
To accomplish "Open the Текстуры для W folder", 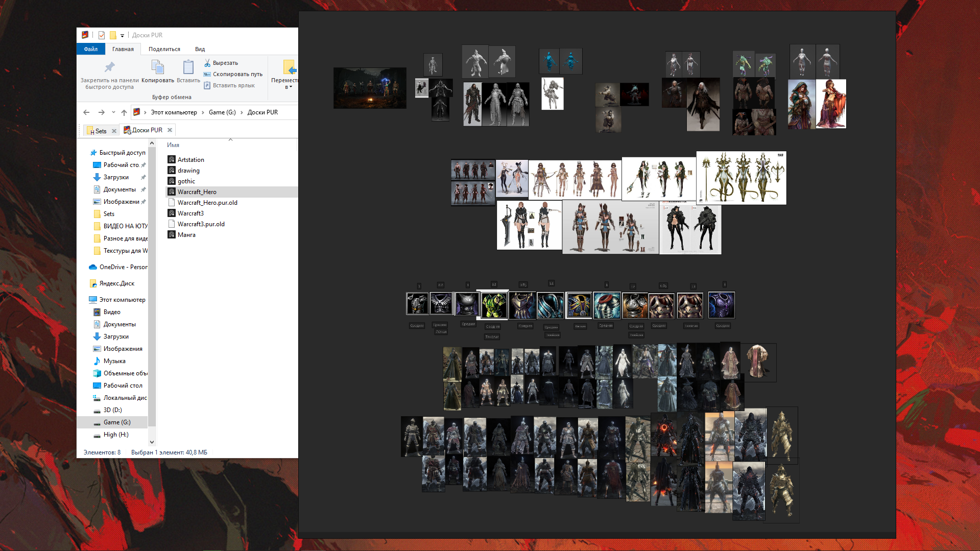I will point(120,251).
